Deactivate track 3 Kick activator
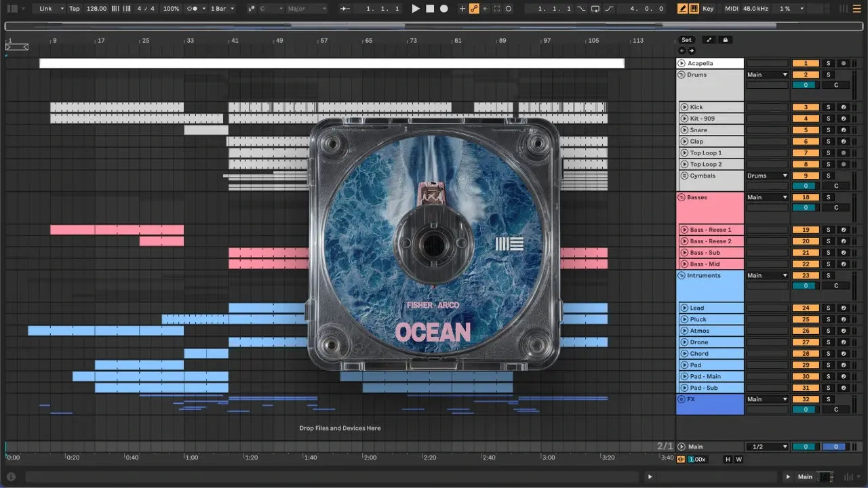Viewport: 868px width, 488px height. tap(806, 107)
